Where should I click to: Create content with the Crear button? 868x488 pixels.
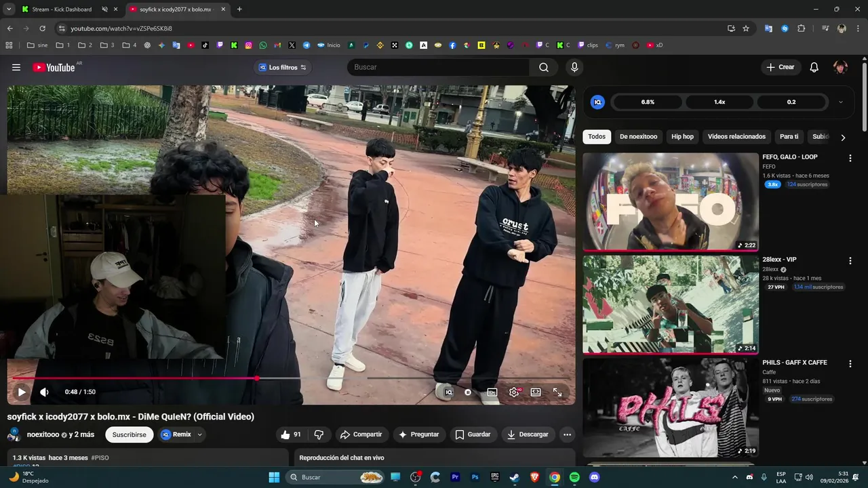click(x=781, y=67)
